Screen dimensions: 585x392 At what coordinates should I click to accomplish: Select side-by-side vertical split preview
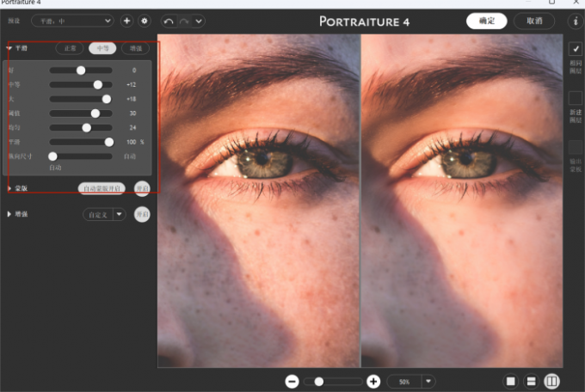pos(551,381)
